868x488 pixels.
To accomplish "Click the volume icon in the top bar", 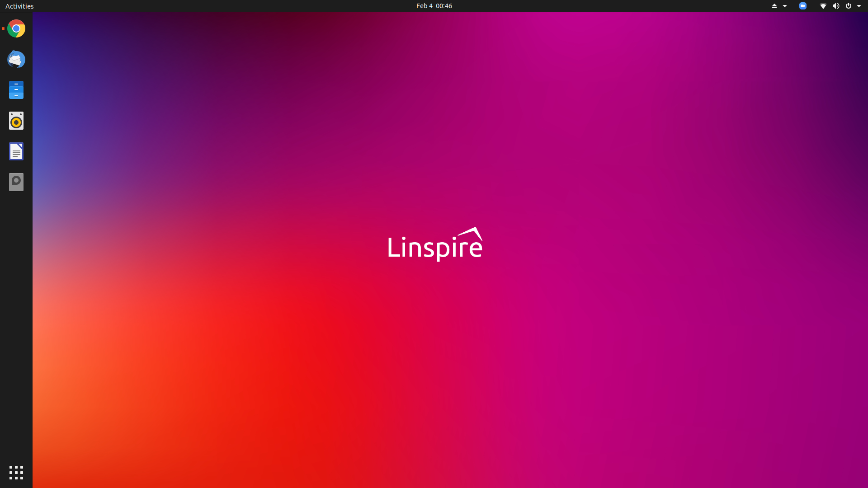I will pyautogui.click(x=836, y=6).
